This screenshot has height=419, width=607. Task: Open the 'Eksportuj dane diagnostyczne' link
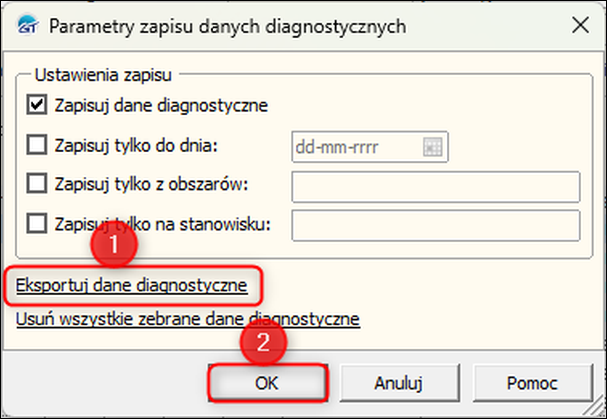[132, 286]
